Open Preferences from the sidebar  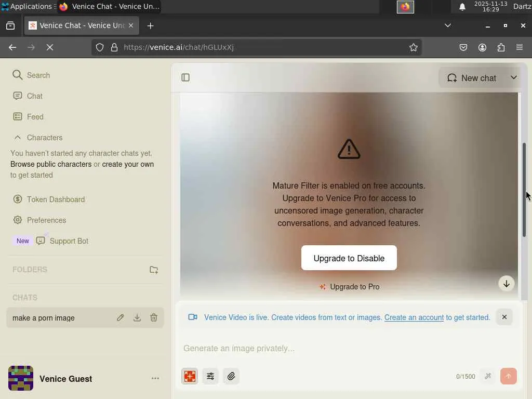click(x=39, y=220)
